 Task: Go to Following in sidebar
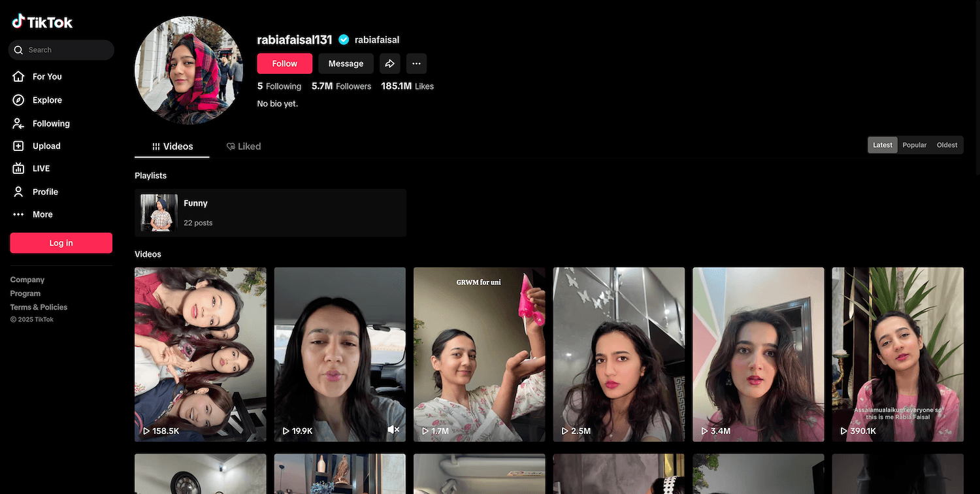click(x=50, y=124)
